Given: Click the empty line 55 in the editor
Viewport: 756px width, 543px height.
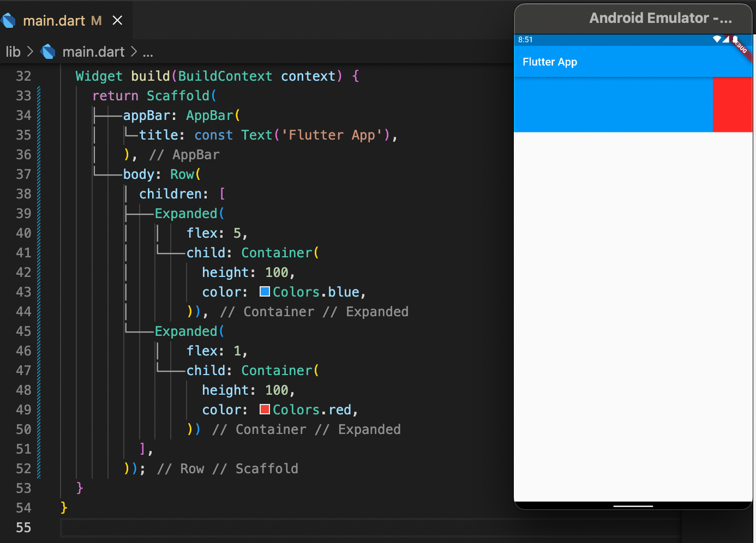Looking at the screenshot, I should tap(371, 528).
